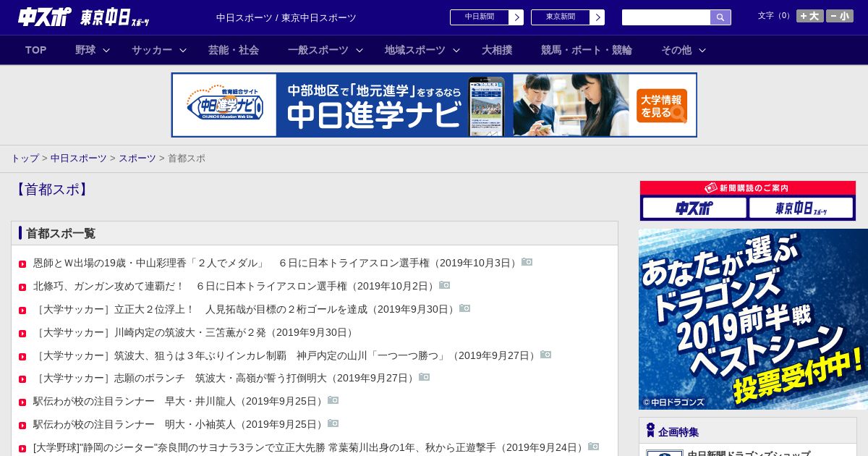
Task: Click the arrow next to 中日新聞 button
Action: tap(516, 17)
